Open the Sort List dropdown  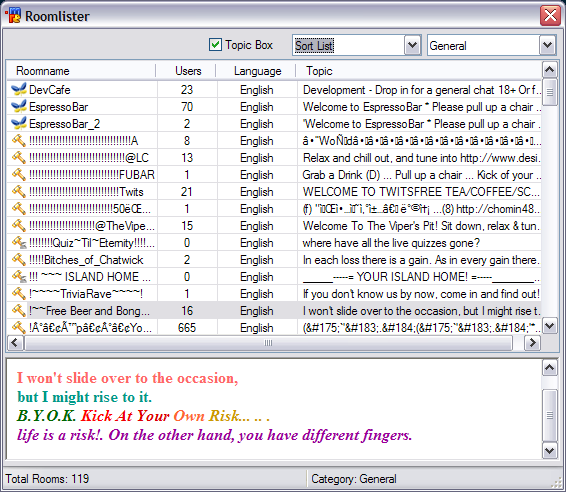[413, 45]
